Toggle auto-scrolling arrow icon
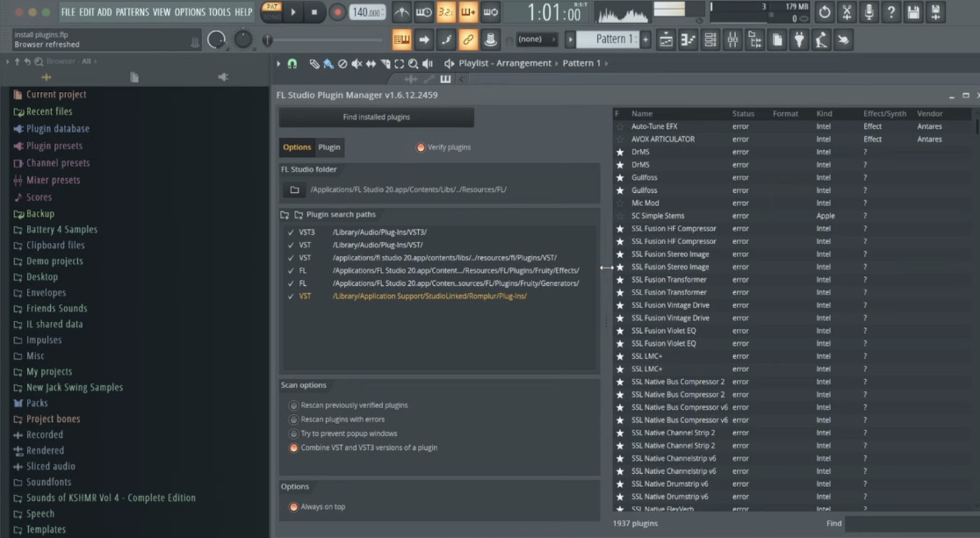This screenshot has height=538, width=980. [x=424, y=40]
